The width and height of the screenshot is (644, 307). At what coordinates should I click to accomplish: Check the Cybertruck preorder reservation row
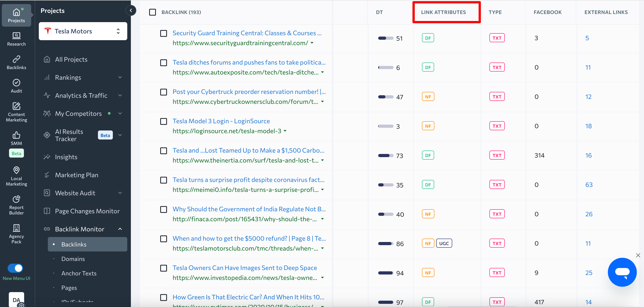[x=163, y=92]
